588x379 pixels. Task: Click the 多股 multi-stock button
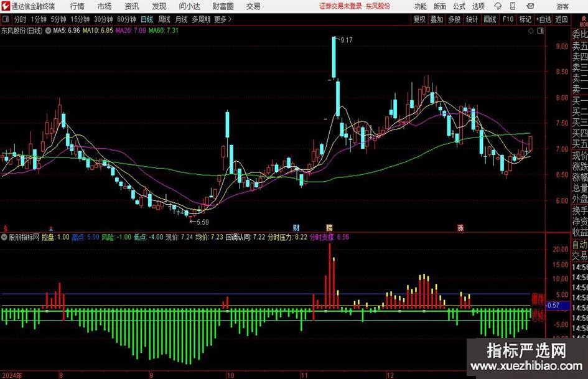point(454,19)
